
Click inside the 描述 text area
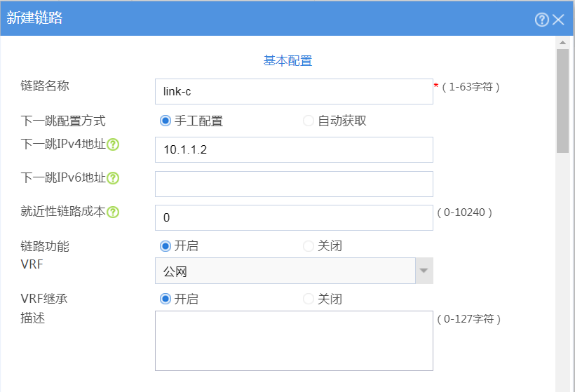tap(294, 341)
